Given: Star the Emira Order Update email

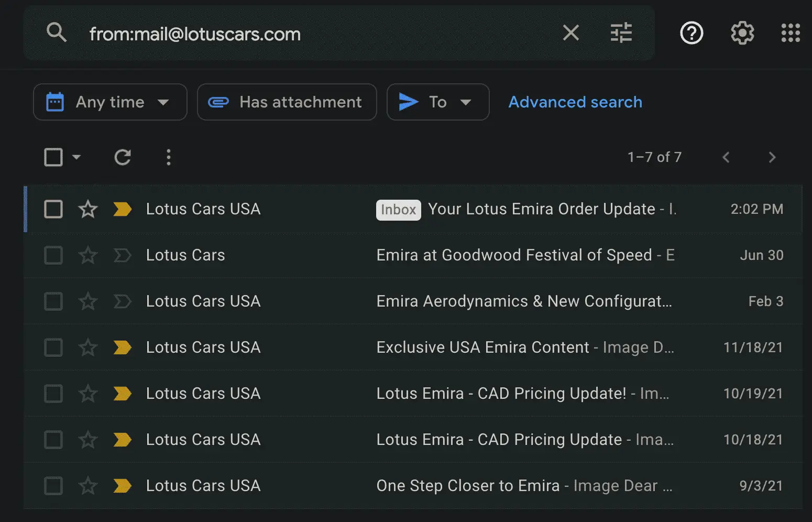Looking at the screenshot, I should coord(88,209).
